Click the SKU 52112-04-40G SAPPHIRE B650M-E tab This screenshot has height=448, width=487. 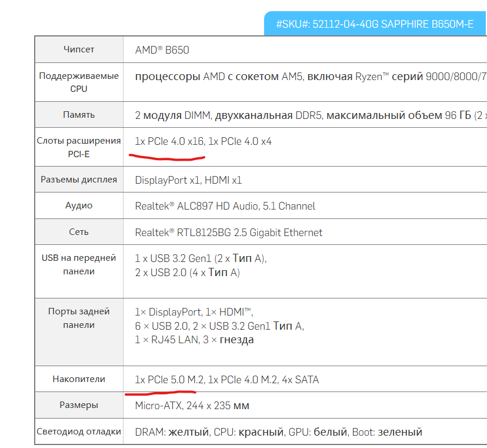(375, 24)
